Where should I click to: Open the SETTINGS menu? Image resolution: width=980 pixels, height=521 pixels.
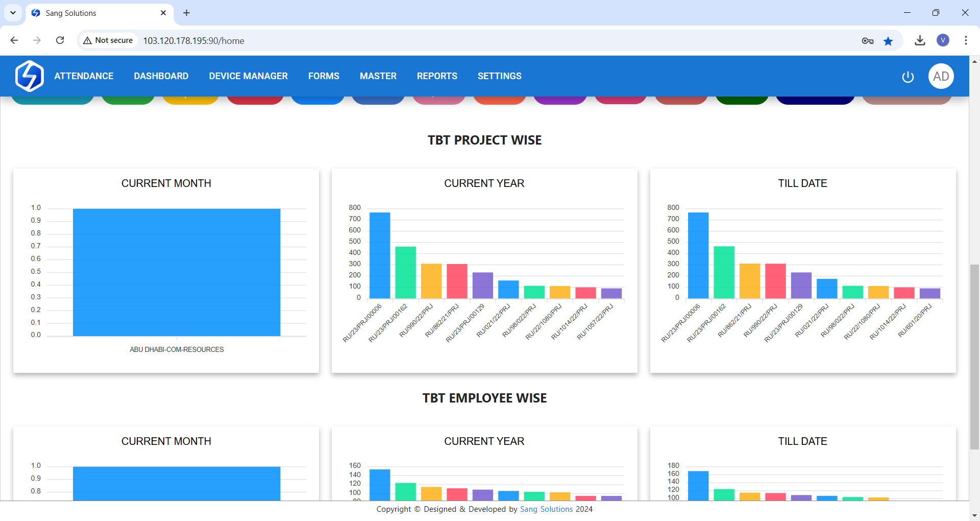(499, 76)
